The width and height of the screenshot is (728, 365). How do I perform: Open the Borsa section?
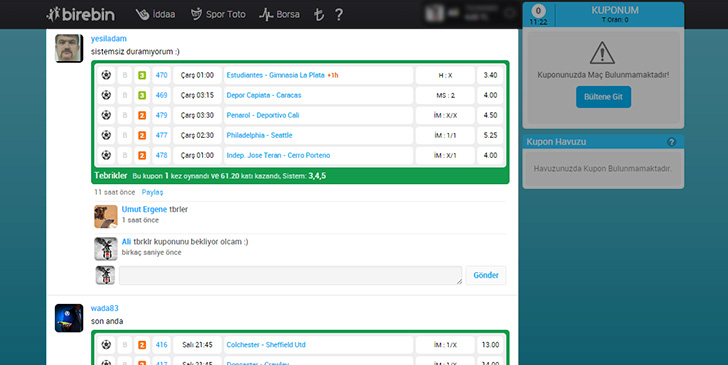click(x=280, y=14)
